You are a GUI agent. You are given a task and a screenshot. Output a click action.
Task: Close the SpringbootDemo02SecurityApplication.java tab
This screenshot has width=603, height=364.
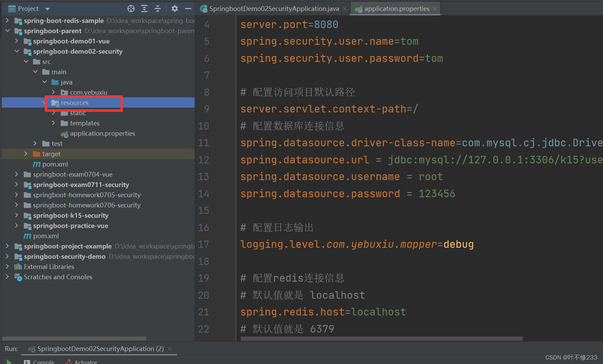click(x=344, y=9)
